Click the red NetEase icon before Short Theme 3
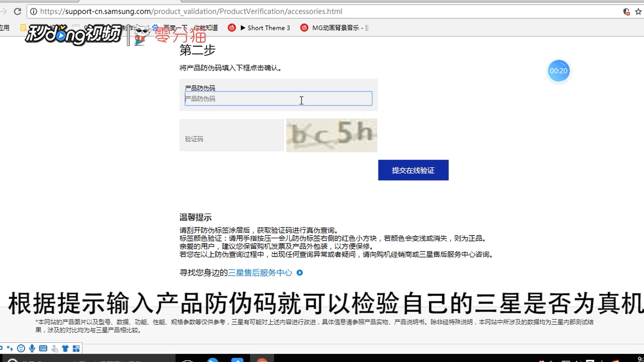This screenshot has height=362, width=644. point(232,28)
